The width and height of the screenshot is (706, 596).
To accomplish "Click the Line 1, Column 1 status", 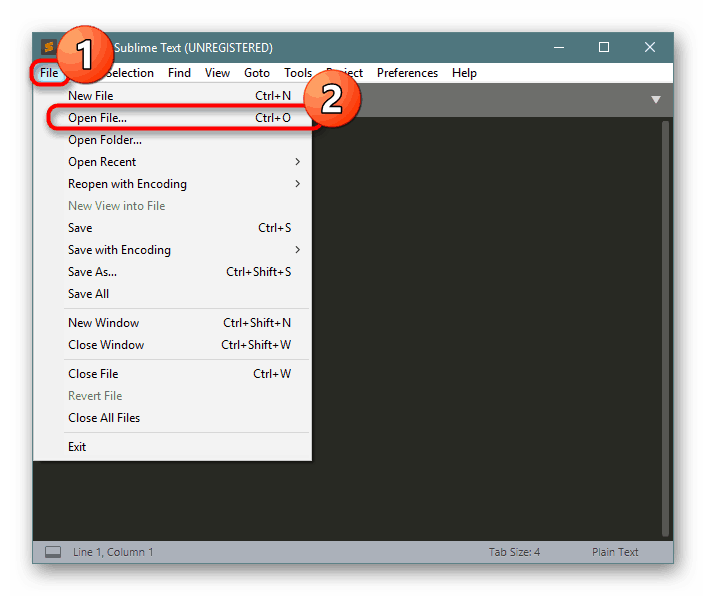I will click(113, 552).
